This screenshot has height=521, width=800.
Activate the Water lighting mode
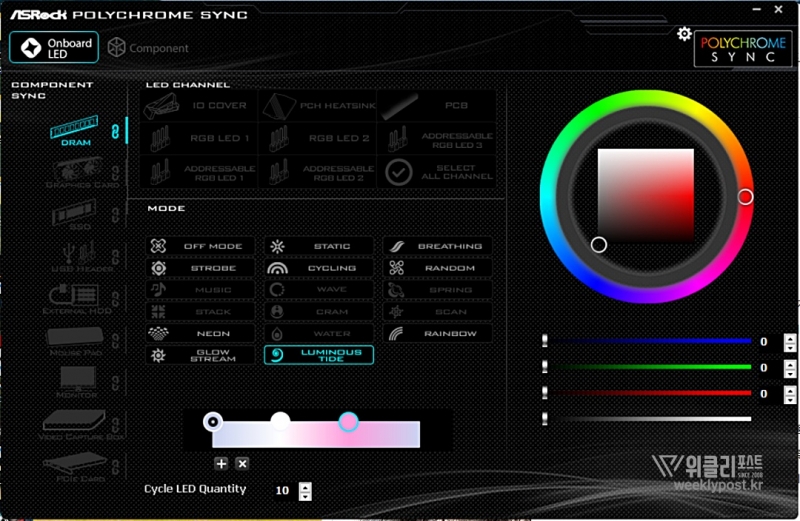[319, 333]
